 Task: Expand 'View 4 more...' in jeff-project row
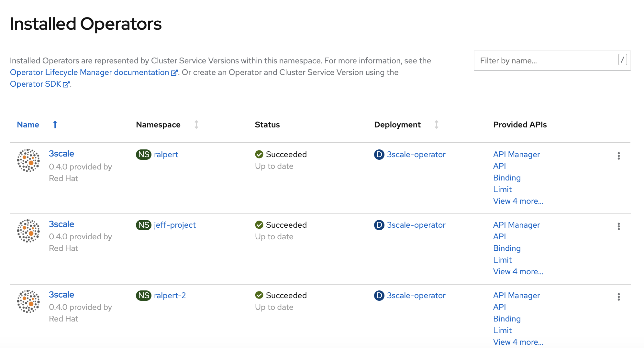(x=518, y=272)
